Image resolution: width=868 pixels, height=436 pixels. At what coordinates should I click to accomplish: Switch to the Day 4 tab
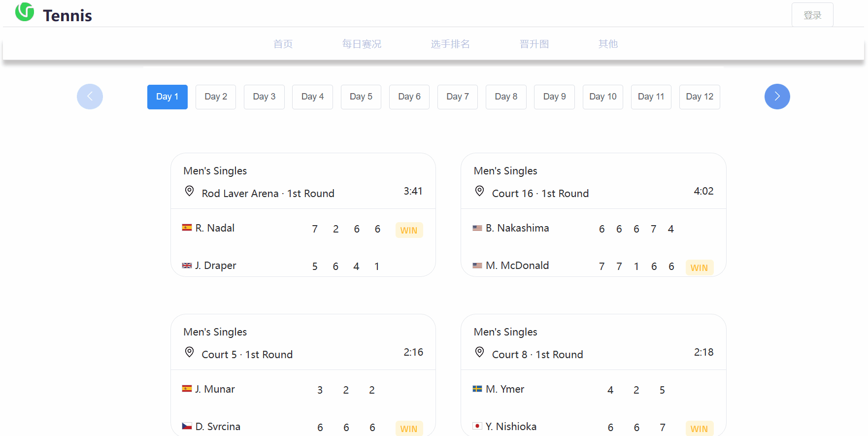312,97
